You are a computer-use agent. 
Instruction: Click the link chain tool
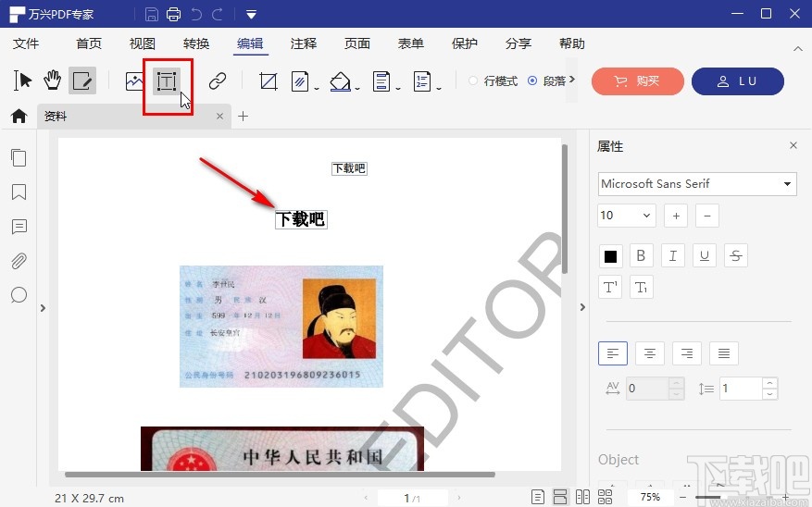pos(218,81)
